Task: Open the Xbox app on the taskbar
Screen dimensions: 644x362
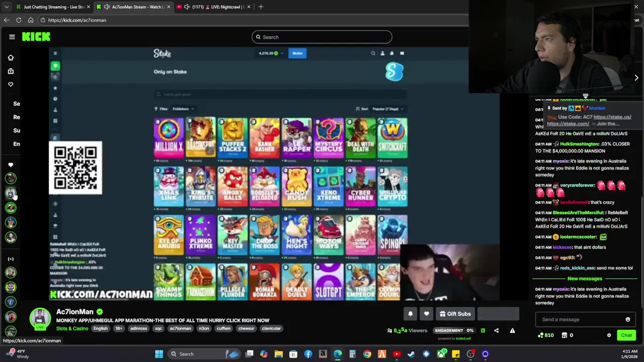Action: [x=441, y=354]
